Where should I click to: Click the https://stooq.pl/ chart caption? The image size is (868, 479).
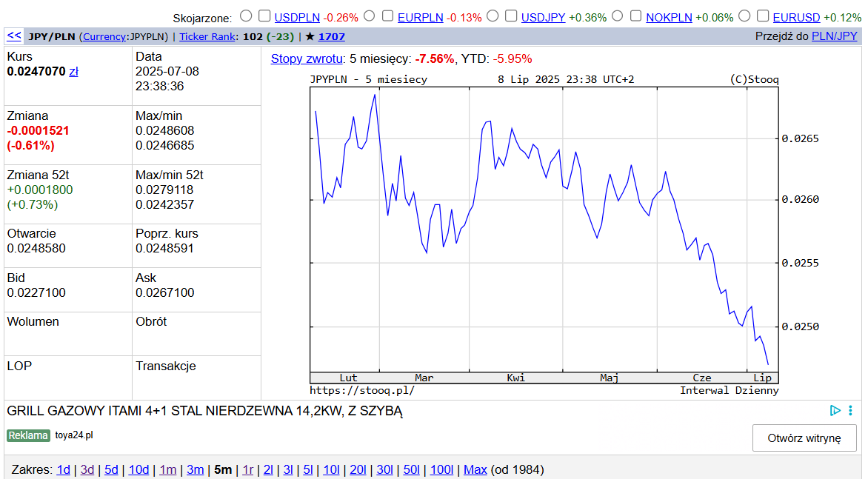362,390
